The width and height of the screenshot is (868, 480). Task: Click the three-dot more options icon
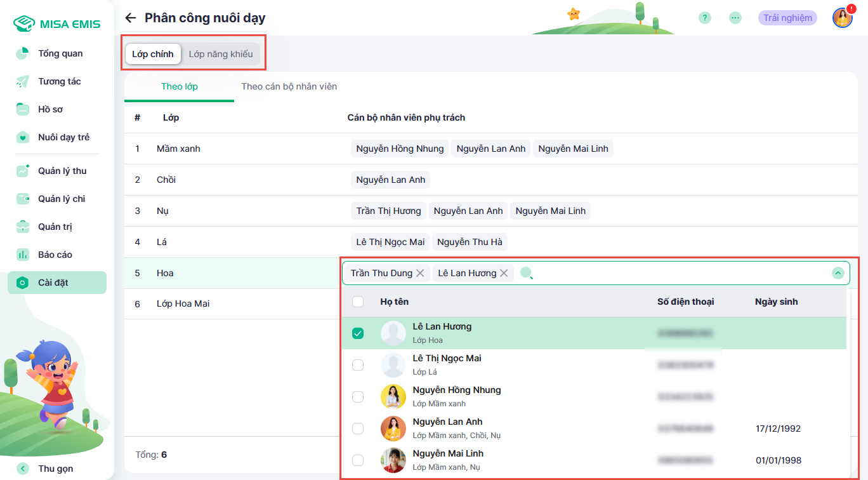[x=735, y=18]
